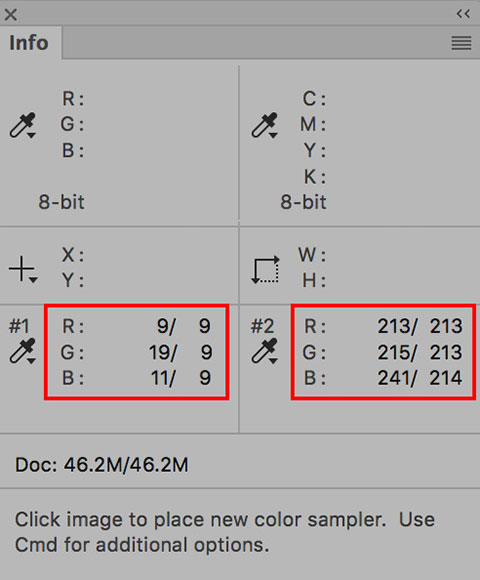Open dropdown arrow under CMYK eyedropper
Viewport: 480px width, 580px height.
[x=273, y=136]
